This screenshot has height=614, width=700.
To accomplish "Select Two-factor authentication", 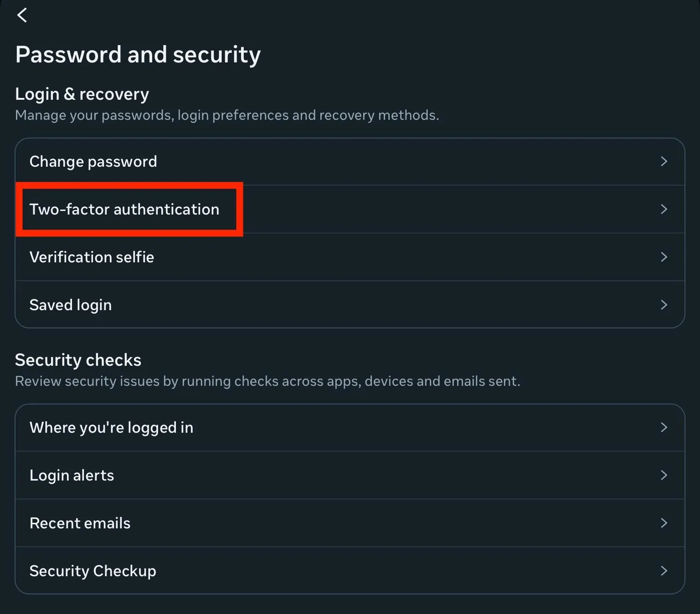I will pos(124,209).
